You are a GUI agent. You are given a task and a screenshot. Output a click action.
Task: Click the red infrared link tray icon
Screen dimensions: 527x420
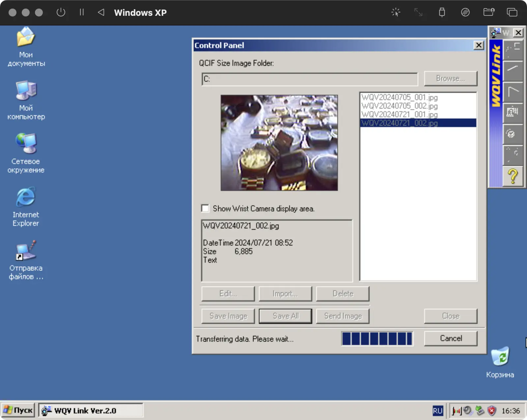[457, 410]
